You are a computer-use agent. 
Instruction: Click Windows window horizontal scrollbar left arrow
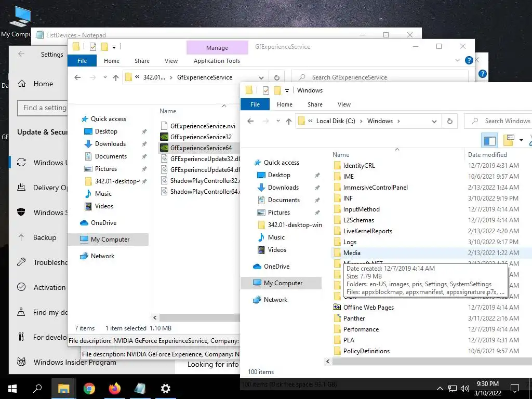point(328,362)
